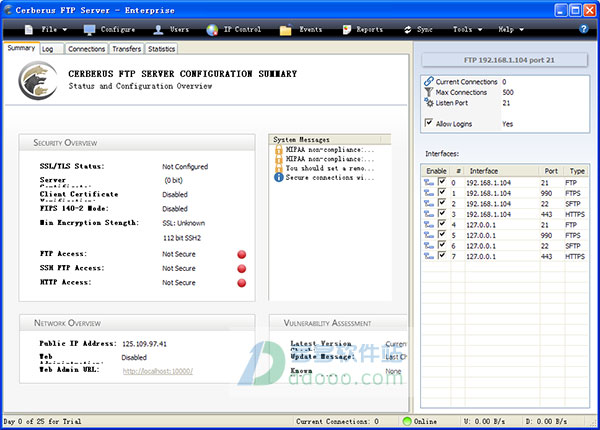Sort interfaces by Type column header

point(577,171)
